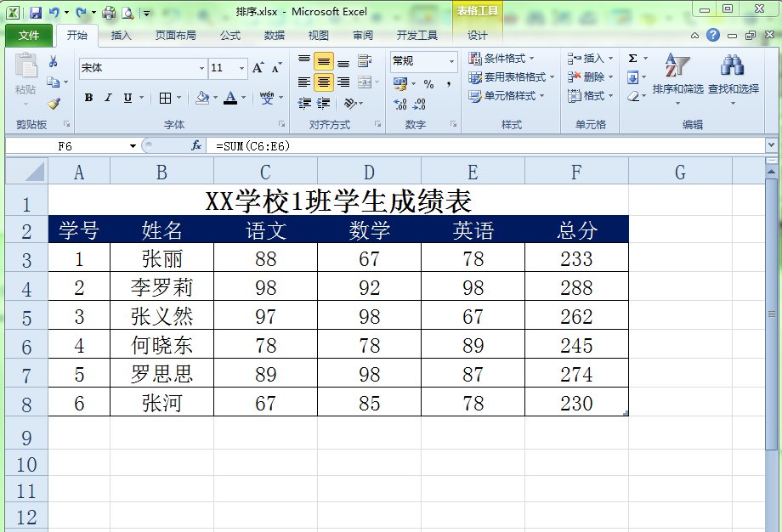
Task: Undo the last action in quick access toolbar
Action: pos(54,13)
